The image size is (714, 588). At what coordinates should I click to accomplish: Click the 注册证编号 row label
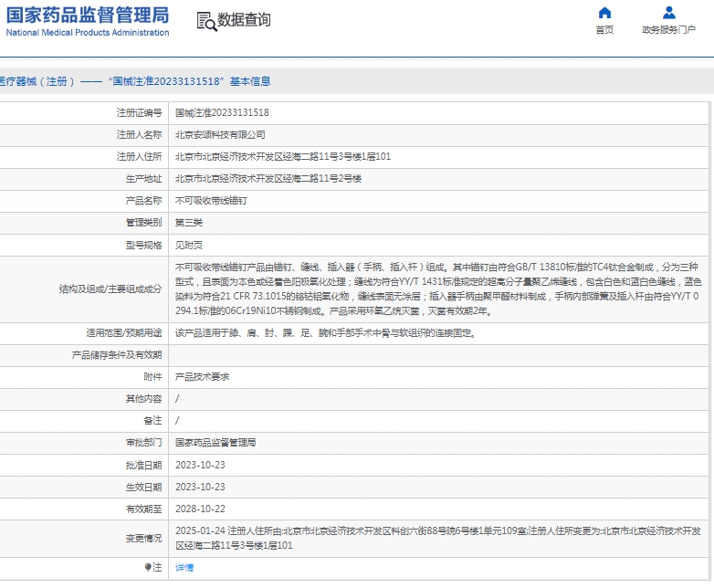[x=140, y=112]
